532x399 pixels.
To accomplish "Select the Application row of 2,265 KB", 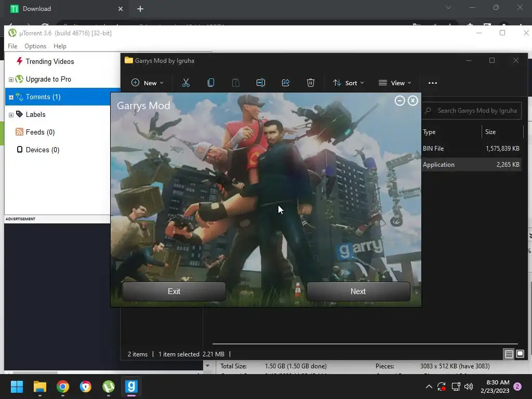I will (x=472, y=165).
